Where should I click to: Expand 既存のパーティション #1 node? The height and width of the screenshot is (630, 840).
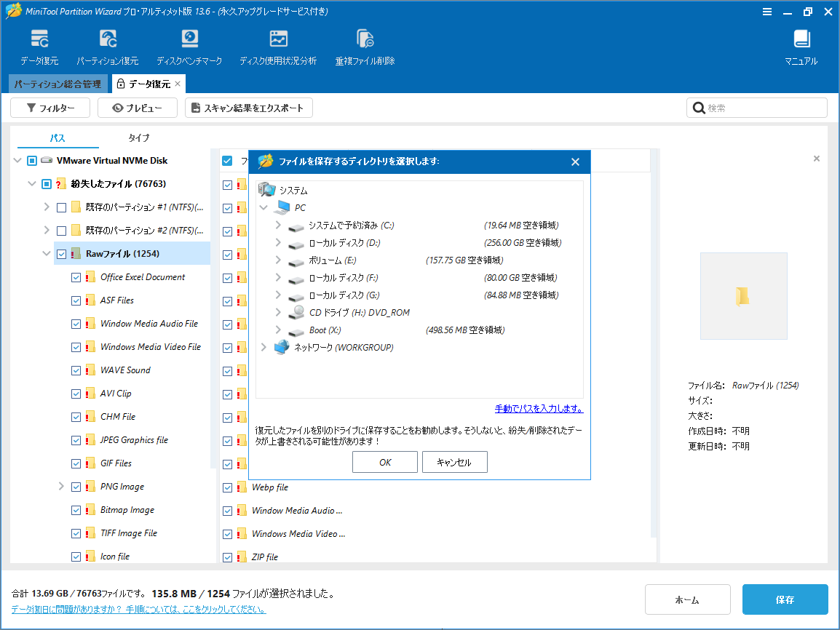(47, 207)
